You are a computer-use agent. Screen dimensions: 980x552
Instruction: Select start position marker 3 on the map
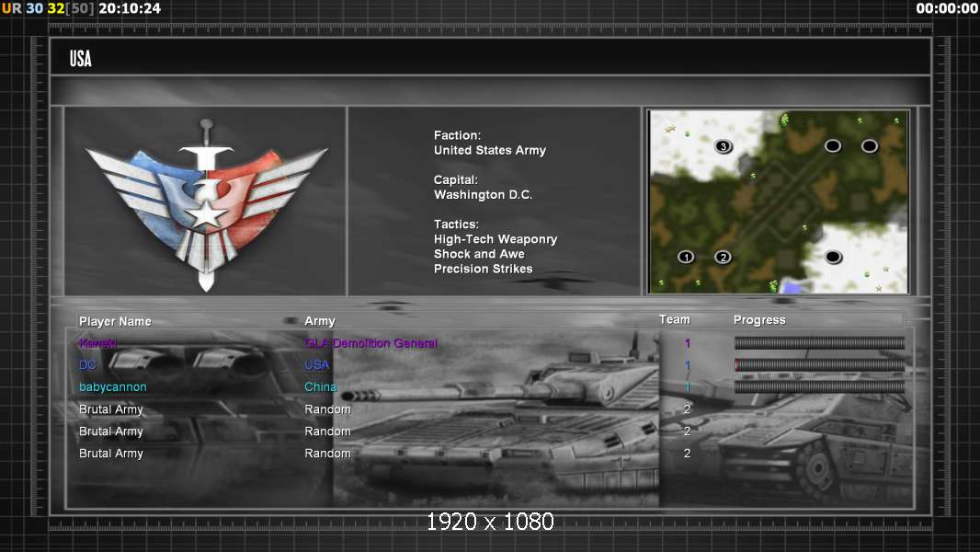click(724, 146)
